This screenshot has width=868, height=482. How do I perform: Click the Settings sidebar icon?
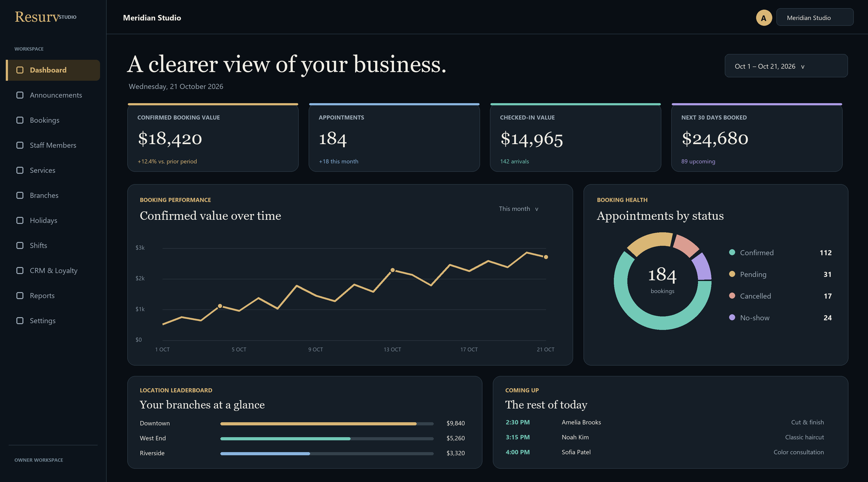pyautogui.click(x=20, y=321)
